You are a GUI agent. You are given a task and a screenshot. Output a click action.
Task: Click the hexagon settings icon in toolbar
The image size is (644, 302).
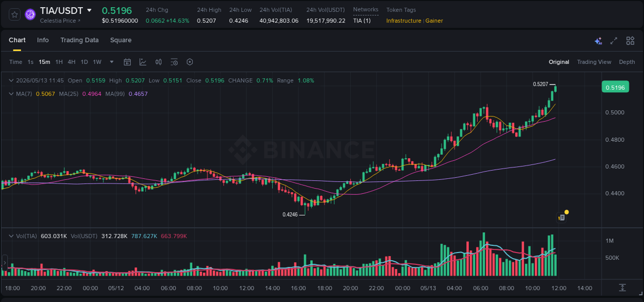[x=190, y=62]
